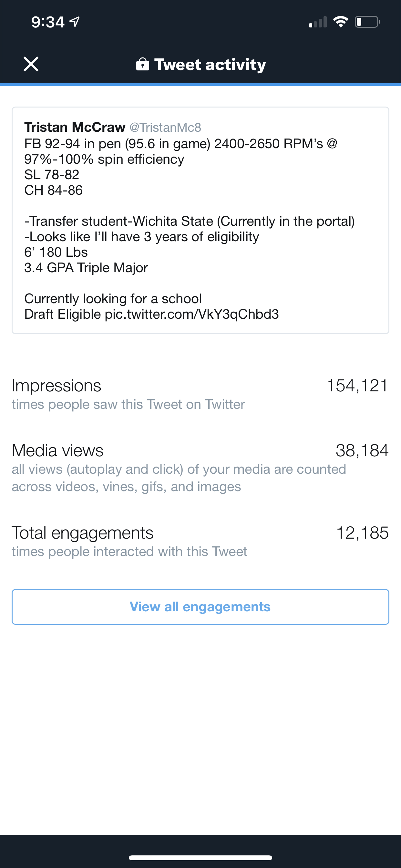The image size is (401, 868).
Task: Tap the Tristan McCraw name
Action: (75, 127)
